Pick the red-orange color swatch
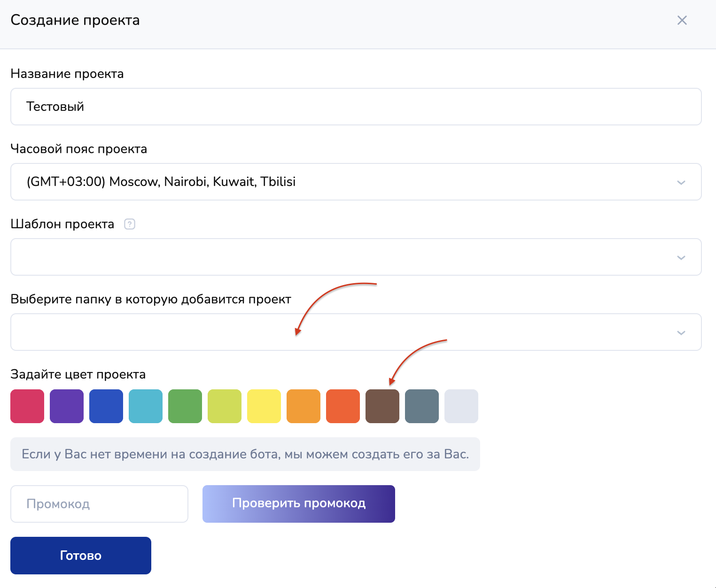Viewport: 716px width, 588px height. click(x=343, y=406)
